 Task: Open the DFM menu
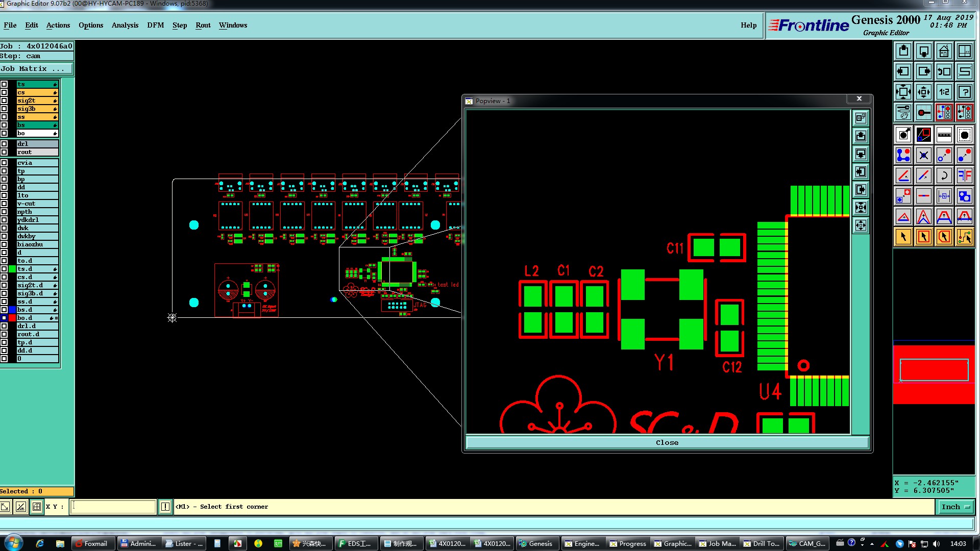(155, 25)
